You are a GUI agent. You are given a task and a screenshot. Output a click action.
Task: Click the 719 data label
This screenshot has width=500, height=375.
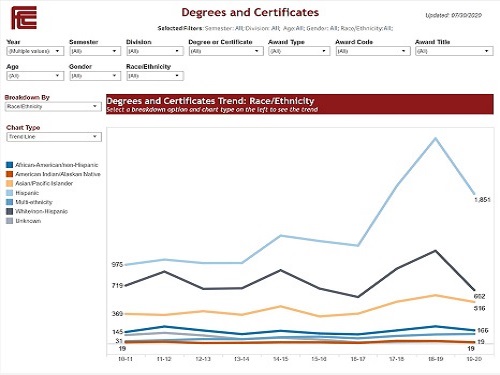117,286
